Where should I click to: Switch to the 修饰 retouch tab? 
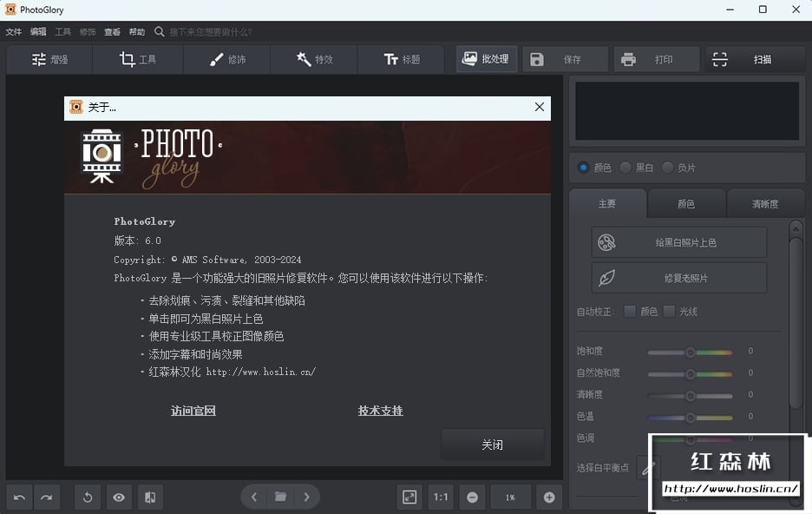coord(226,60)
